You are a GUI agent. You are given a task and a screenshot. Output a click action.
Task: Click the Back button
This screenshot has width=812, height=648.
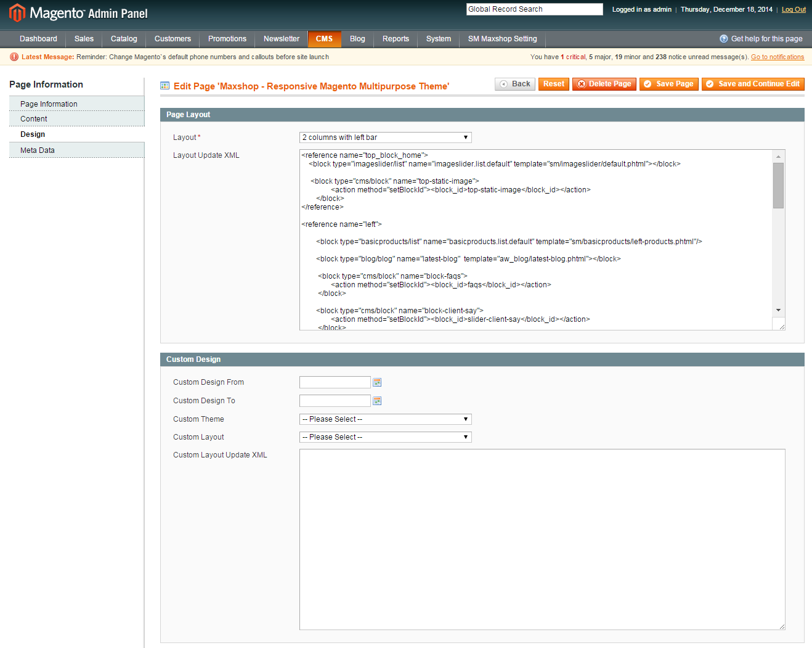click(x=515, y=84)
